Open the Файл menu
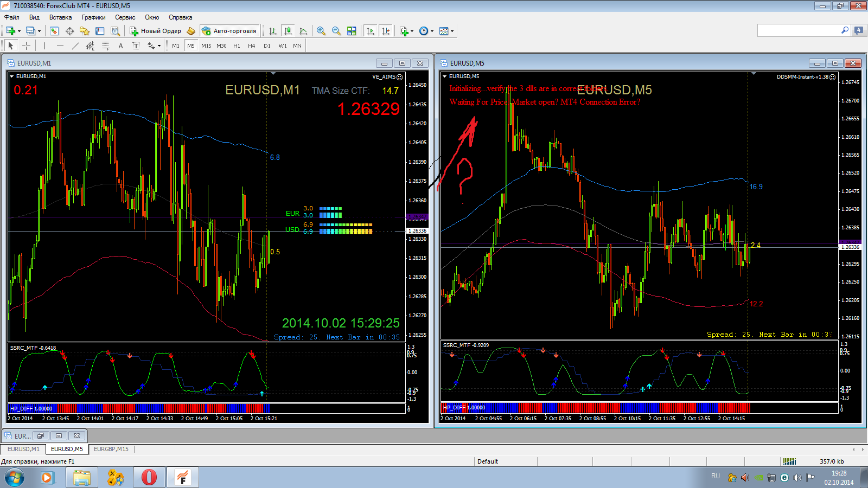Viewport: 868px width, 488px height. pyautogui.click(x=11, y=17)
